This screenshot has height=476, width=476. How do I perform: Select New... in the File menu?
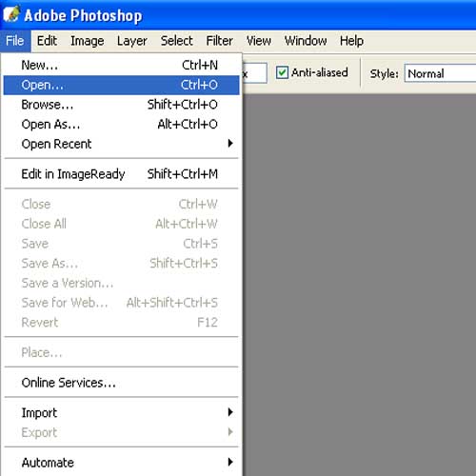pyautogui.click(x=121, y=65)
